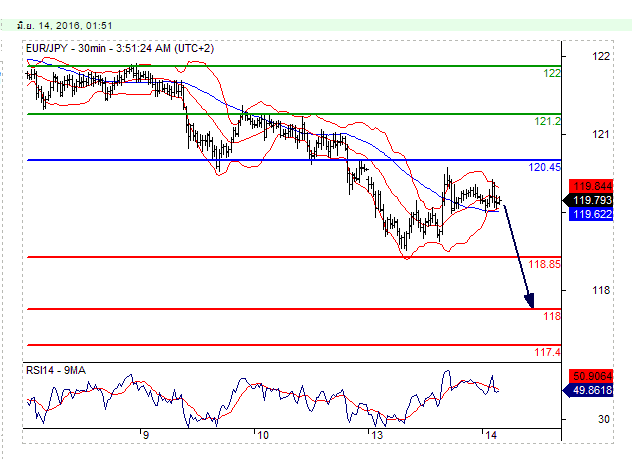Click the date axis label 9

[x=146, y=435]
